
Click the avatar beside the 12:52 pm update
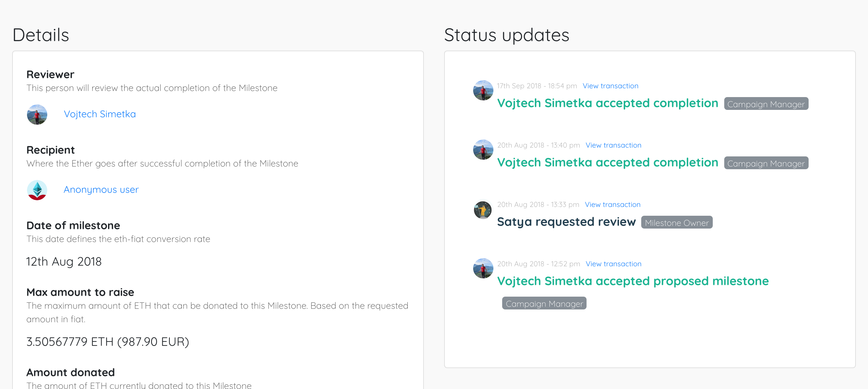pyautogui.click(x=483, y=268)
